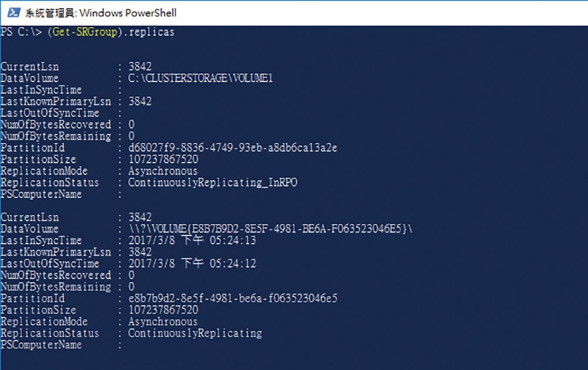Click the ContinuouslyReplicating_InRPO status text
Screen dimensions: 588x370
tap(213, 183)
